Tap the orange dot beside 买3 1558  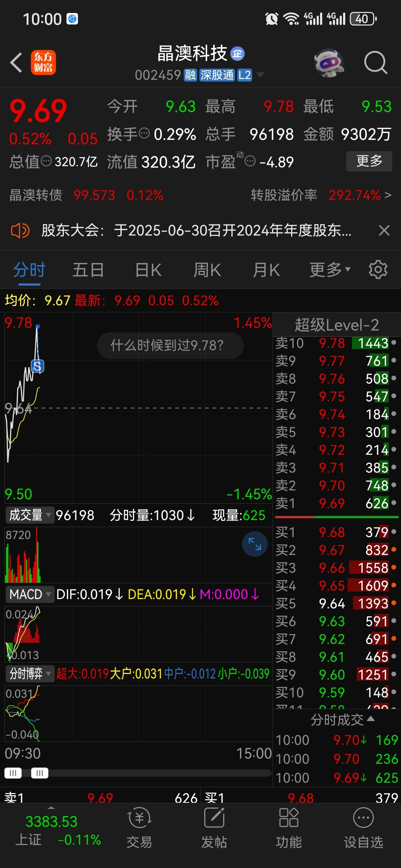394,567
